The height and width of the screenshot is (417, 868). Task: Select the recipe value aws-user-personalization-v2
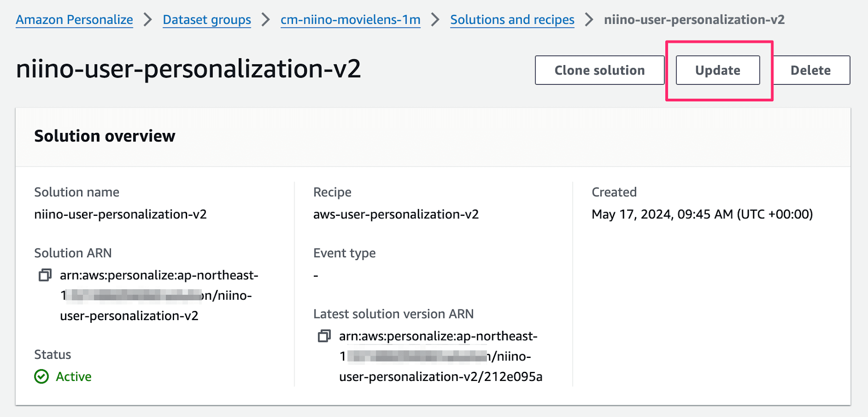pos(396,214)
